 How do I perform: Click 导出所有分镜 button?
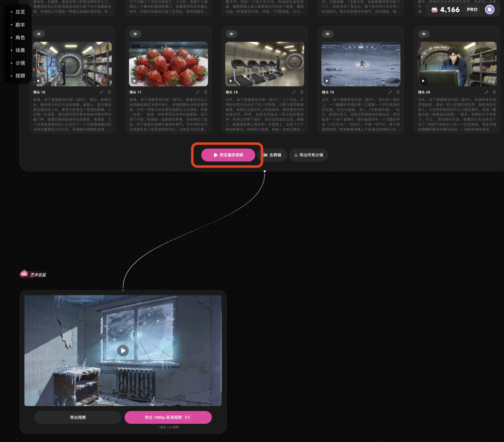[x=308, y=155]
